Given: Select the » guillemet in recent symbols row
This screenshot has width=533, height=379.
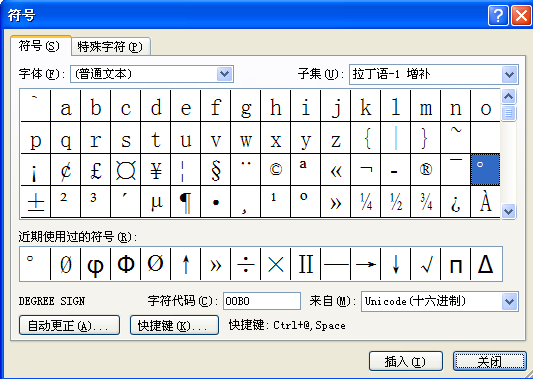Looking at the screenshot, I should pyautogui.click(x=216, y=264).
